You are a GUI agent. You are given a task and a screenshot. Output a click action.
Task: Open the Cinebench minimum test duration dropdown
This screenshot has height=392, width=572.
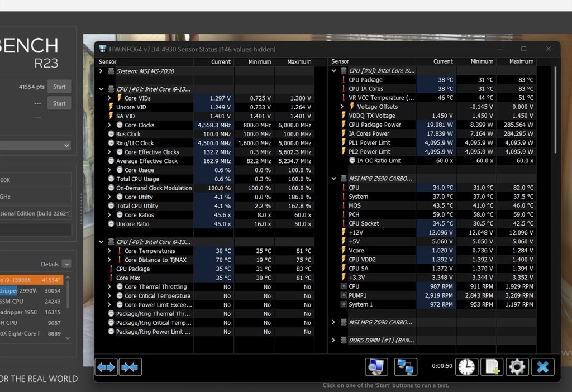click(35, 145)
